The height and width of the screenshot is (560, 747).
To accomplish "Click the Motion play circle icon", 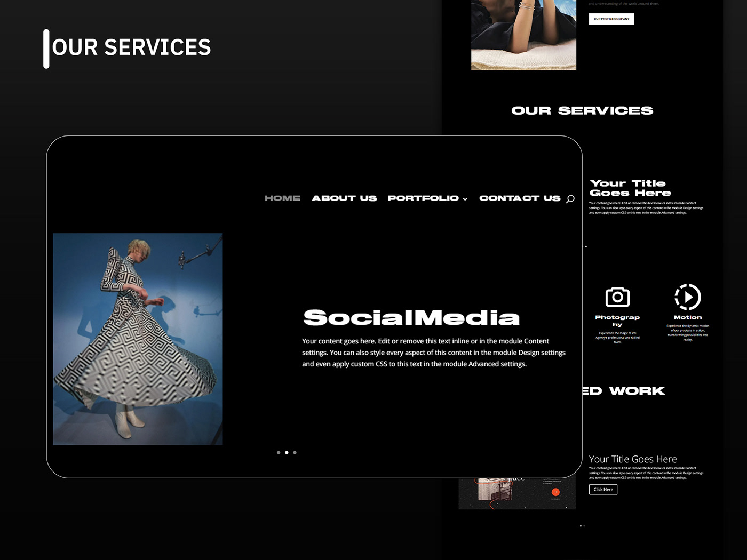I will (x=687, y=297).
